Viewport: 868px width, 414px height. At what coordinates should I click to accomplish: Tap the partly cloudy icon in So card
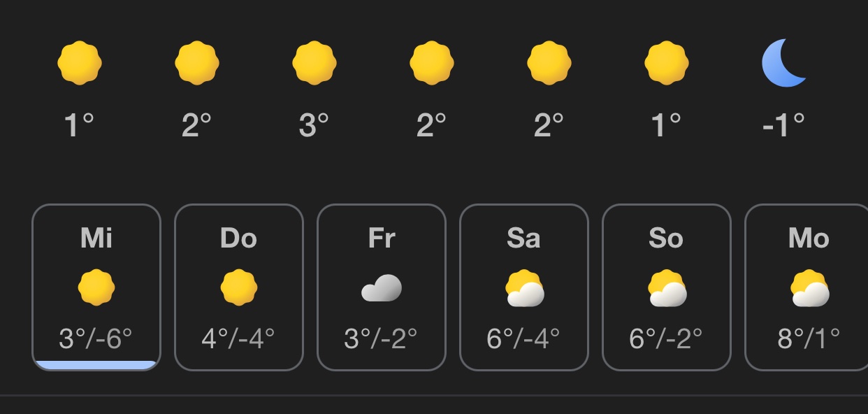pyautogui.click(x=667, y=289)
